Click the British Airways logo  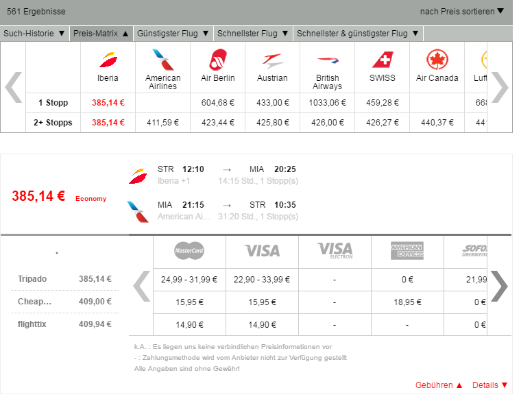[328, 60]
